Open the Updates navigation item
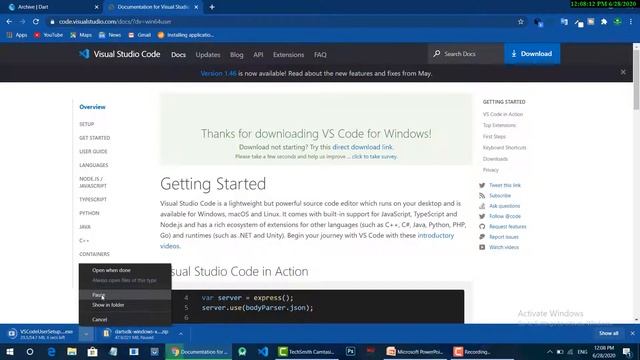 click(x=208, y=55)
